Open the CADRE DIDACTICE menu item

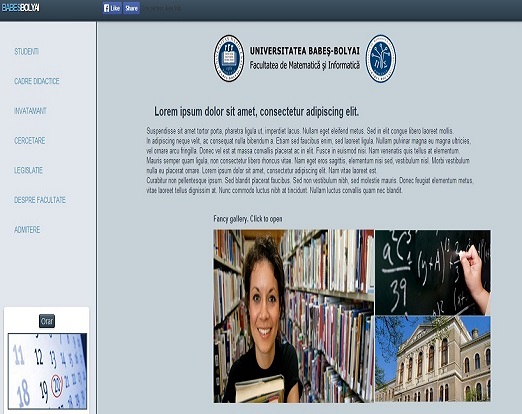[37, 81]
